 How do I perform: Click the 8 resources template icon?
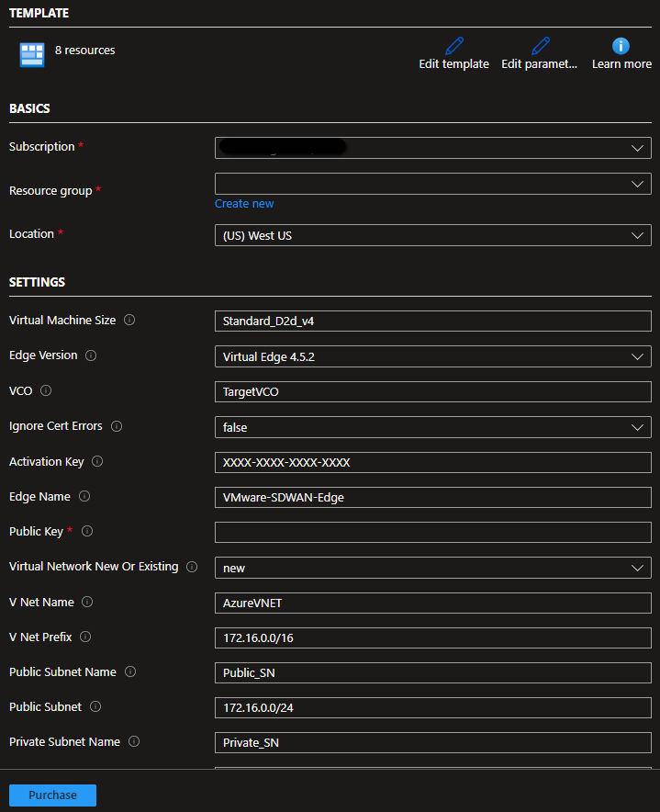[32, 55]
